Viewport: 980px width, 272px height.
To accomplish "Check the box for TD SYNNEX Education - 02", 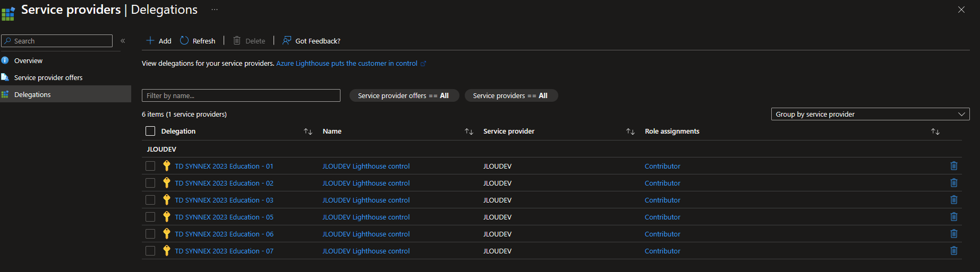I will [150, 183].
